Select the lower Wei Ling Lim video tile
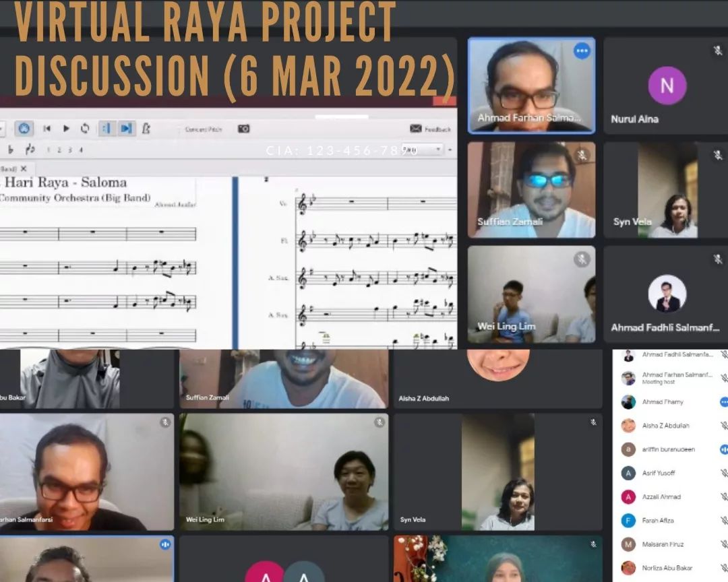This screenshot has width=728, height=582. pyautogui.click(x=284, y=472)
